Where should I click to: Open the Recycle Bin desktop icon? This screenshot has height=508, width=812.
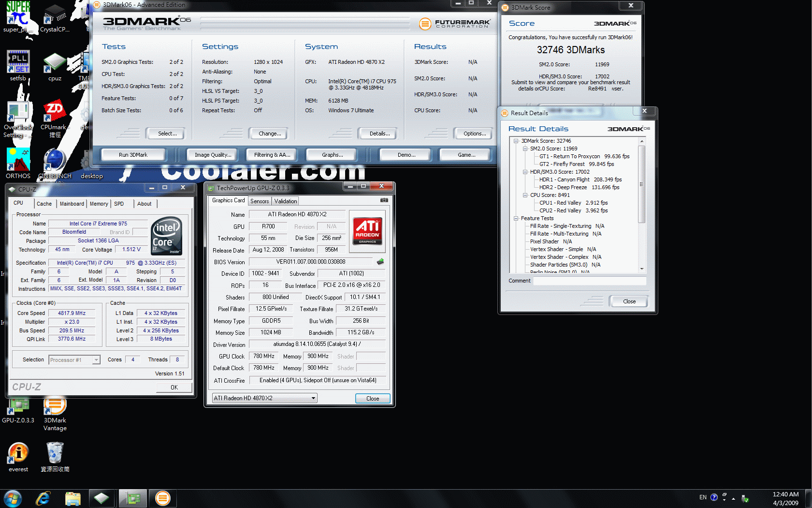click(55, 457)
